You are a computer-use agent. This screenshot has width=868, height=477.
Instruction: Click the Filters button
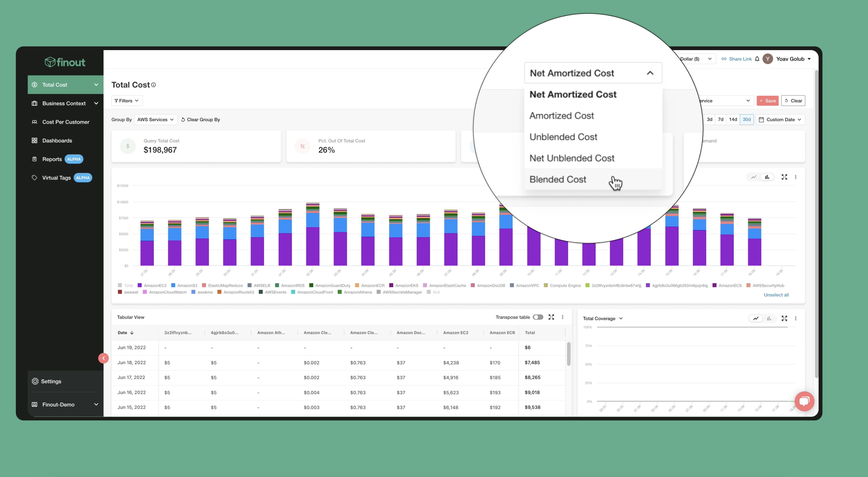click(127, 100)
